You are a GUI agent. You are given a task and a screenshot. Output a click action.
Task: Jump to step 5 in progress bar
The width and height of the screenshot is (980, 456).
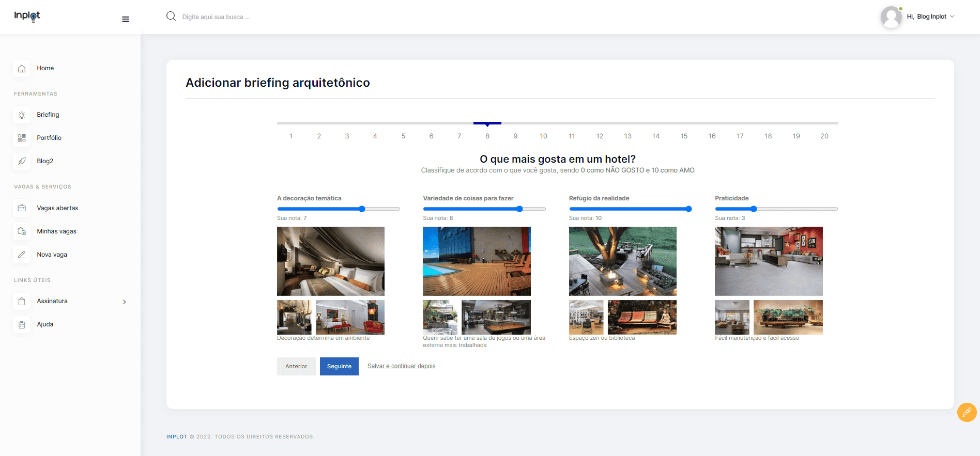[x=403, y=136]
